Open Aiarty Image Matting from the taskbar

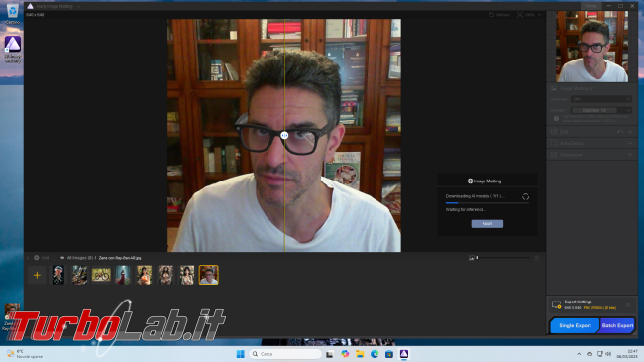[404, 354]
